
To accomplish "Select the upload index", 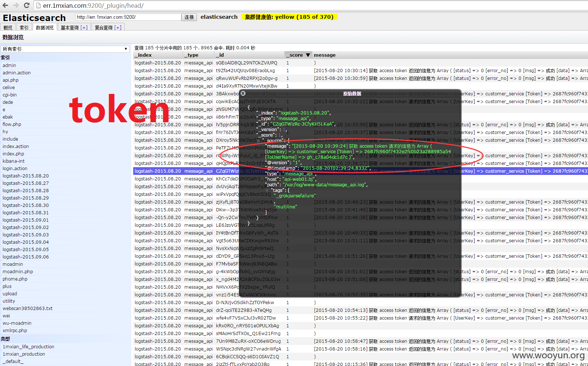I will pyautogui.click(x=10, y=294).
